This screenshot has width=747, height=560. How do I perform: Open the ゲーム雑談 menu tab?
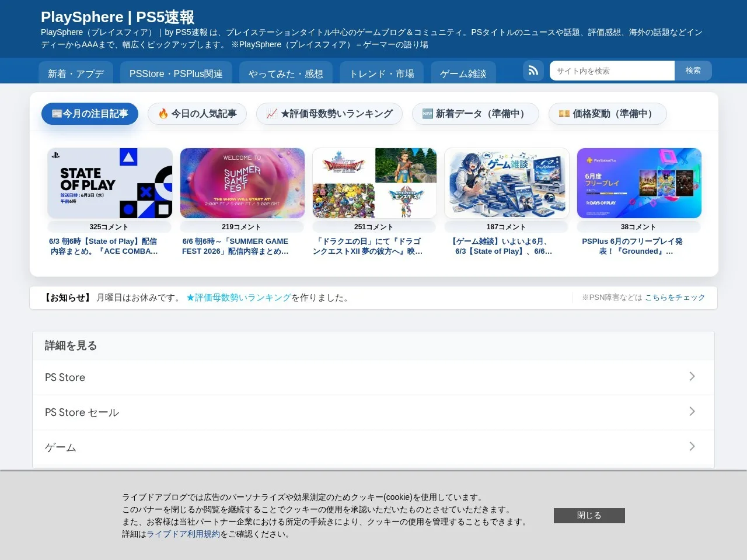[x=463, y=73]
